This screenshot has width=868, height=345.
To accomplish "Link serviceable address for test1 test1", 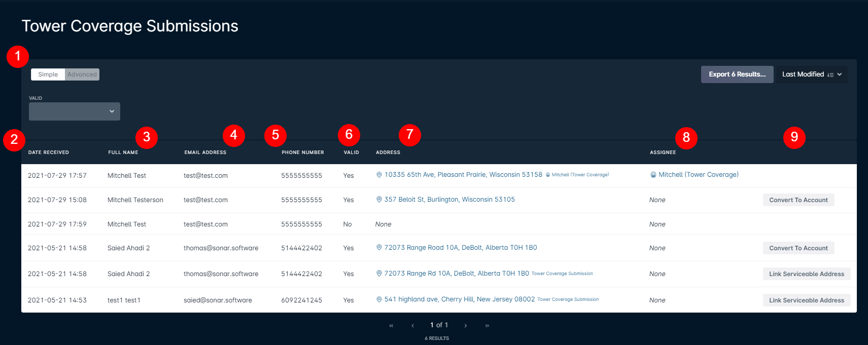I will tap(807, 300).
